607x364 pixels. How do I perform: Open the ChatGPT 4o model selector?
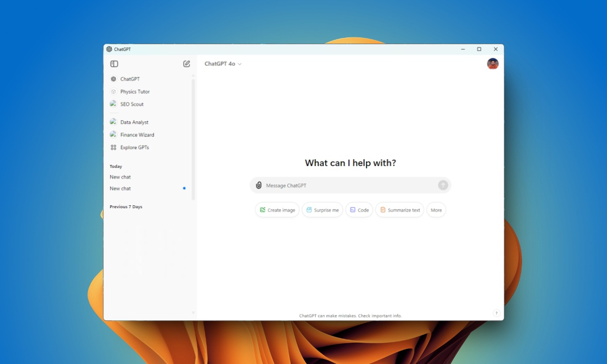(x=223, y=64)
